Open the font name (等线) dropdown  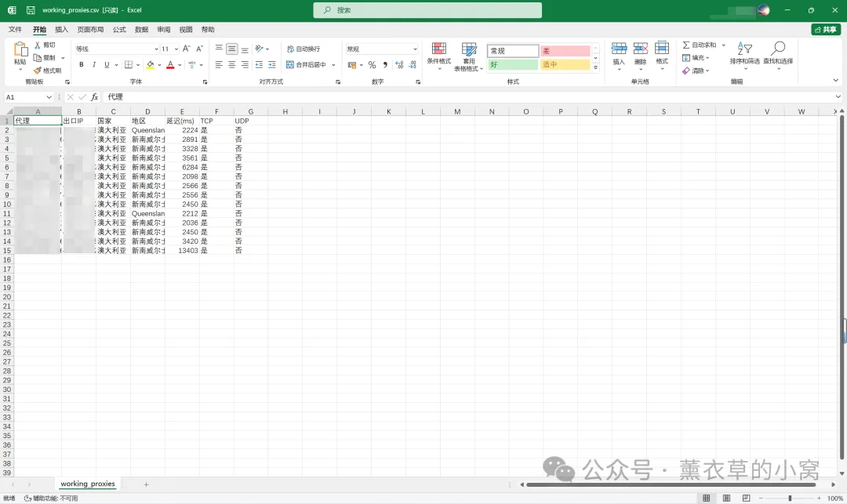click(156, 49)
